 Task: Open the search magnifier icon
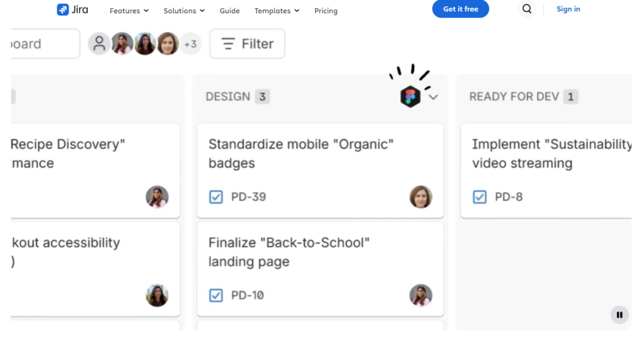pyautogui.click(x=526, y=9)
